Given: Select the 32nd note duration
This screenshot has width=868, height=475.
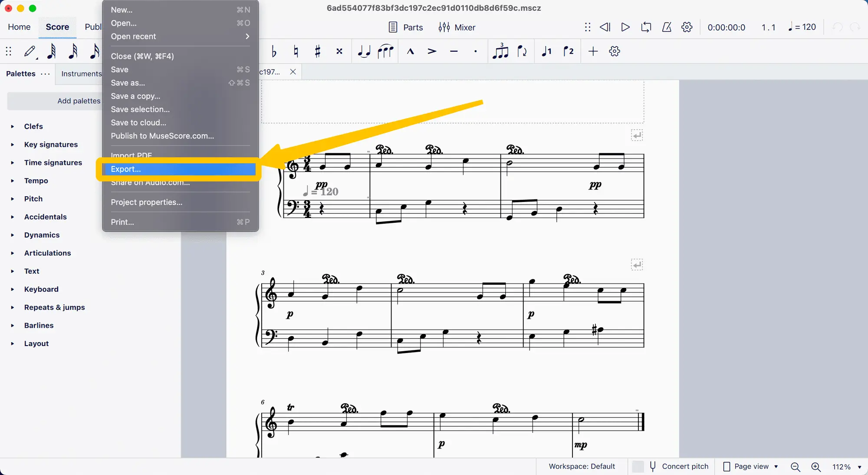Looking at the screenshot, I should (73, 51).
